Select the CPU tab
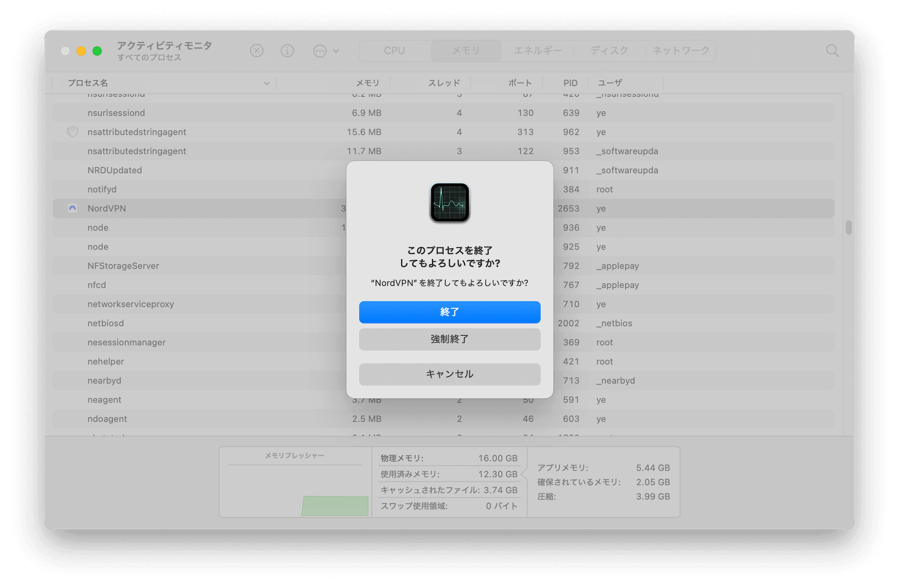 tap(394, 51)
